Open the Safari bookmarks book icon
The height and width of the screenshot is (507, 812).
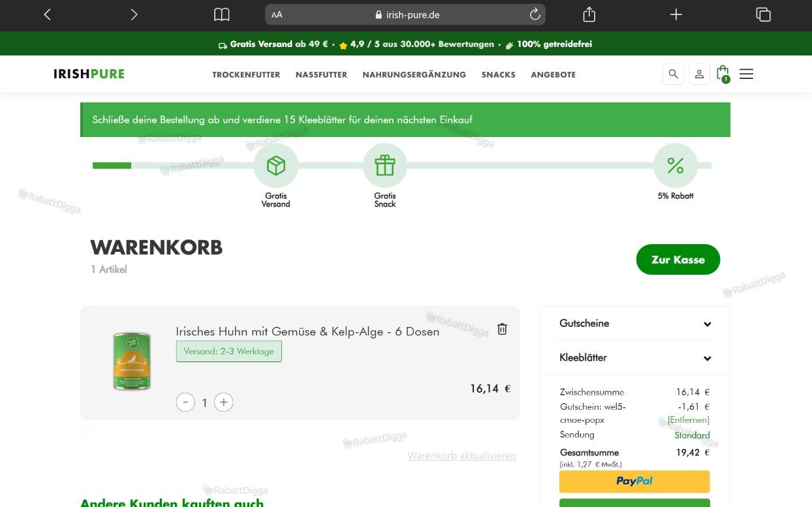(x=222, y=14)
